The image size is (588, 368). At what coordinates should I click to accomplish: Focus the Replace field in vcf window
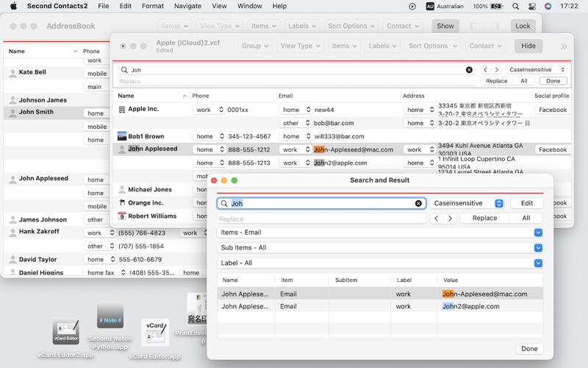296,81
